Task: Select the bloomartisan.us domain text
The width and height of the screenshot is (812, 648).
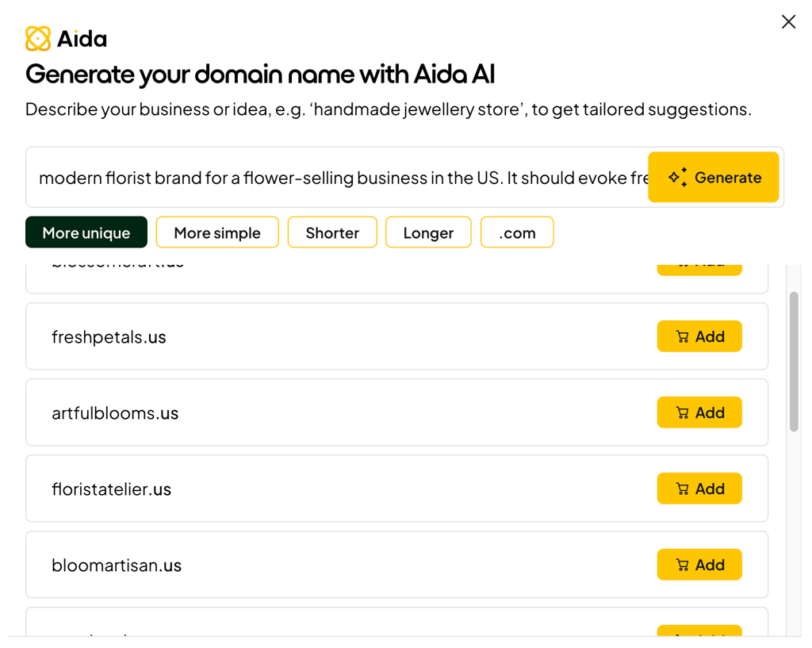Action: (117, 566)
